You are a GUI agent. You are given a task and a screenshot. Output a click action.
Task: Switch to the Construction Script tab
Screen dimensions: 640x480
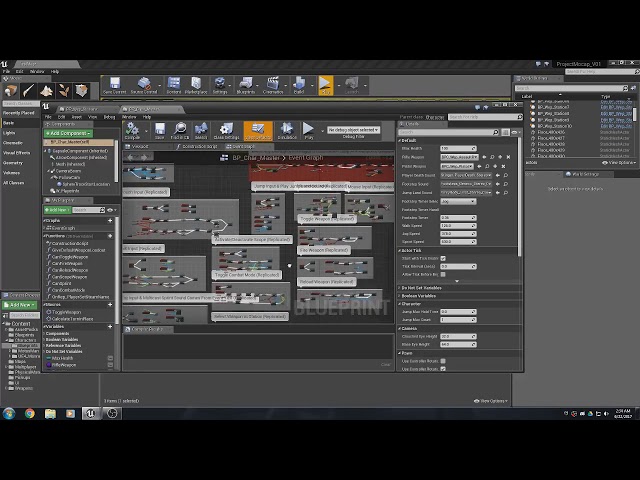click(198, 146)
